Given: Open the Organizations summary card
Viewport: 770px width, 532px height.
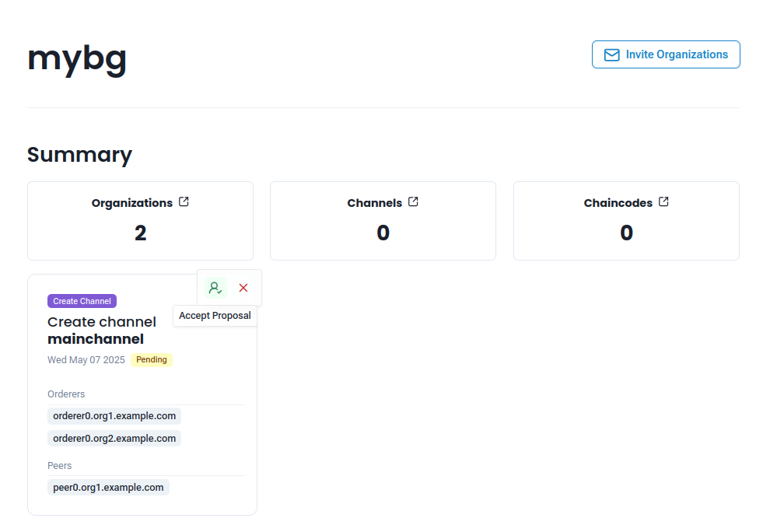Looking at the screenshot, I should pos(141,221).
